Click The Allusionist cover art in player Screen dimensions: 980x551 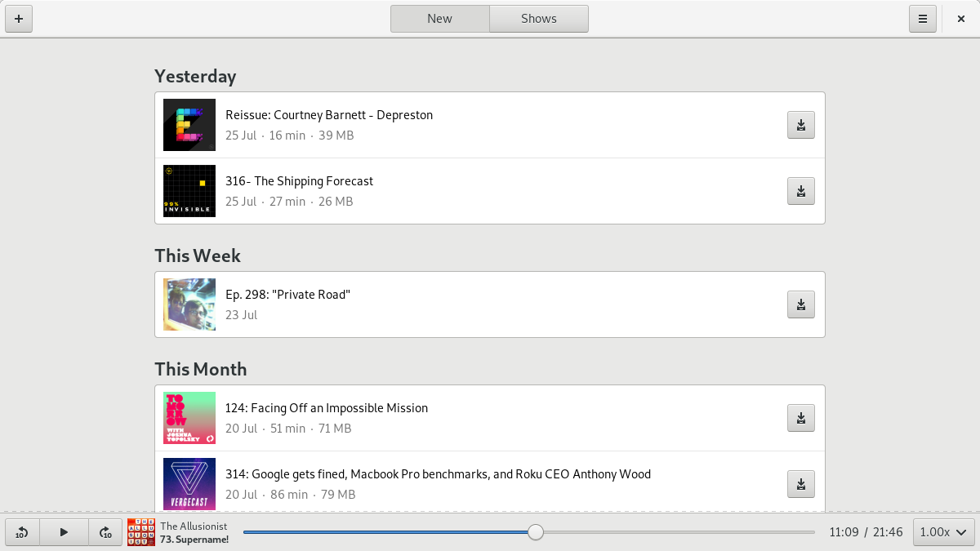141,532
